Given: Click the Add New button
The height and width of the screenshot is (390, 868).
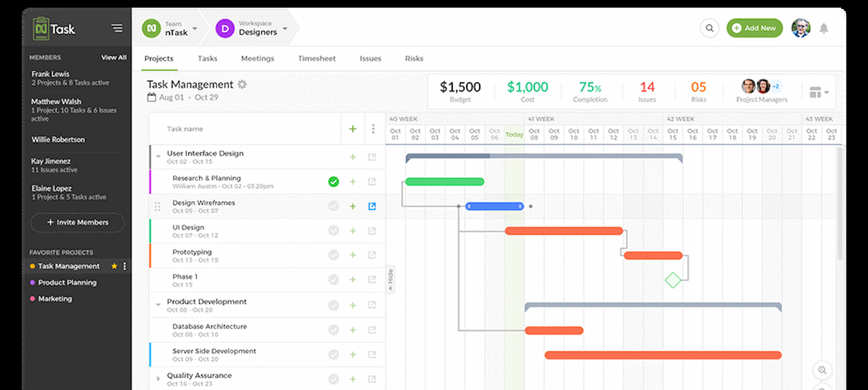Looking at the screenshot, I should [755, 28].
